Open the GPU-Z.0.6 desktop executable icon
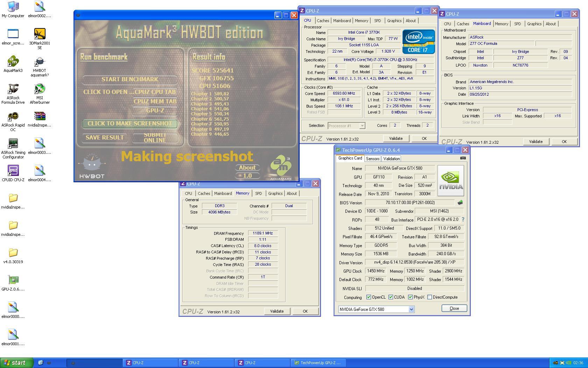588x368 pixels. (13, 283)
